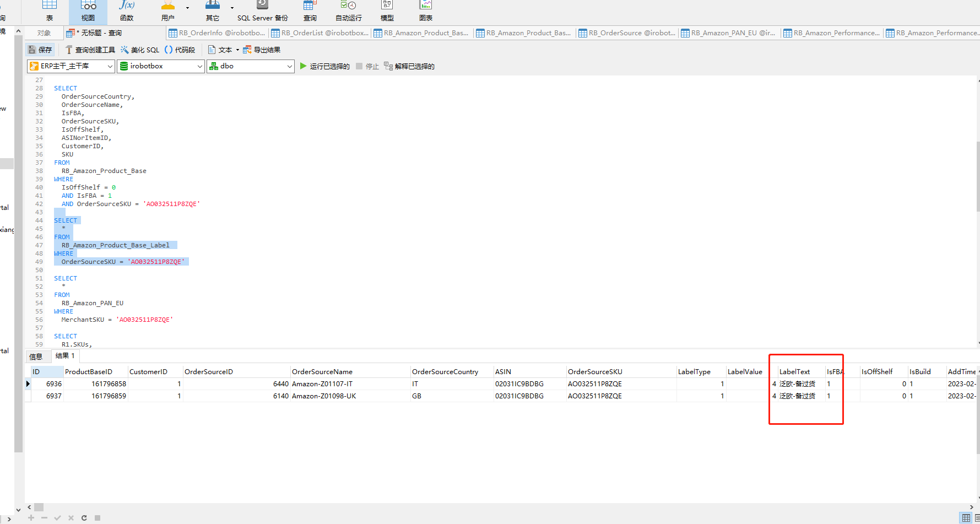Click the refresh icon in results footer
The height and width of the screenshot is (524, 980).
[x=84, y=518]
